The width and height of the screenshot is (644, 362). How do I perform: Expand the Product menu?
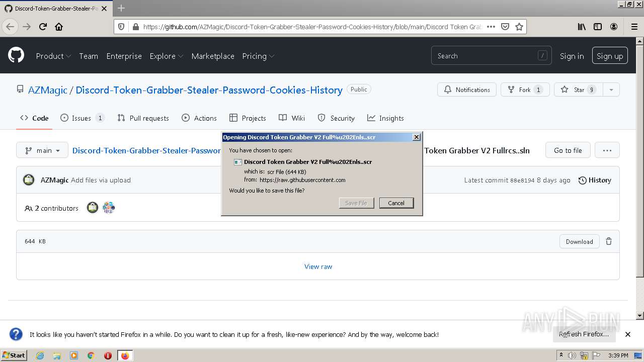click(x=53, y=56)
